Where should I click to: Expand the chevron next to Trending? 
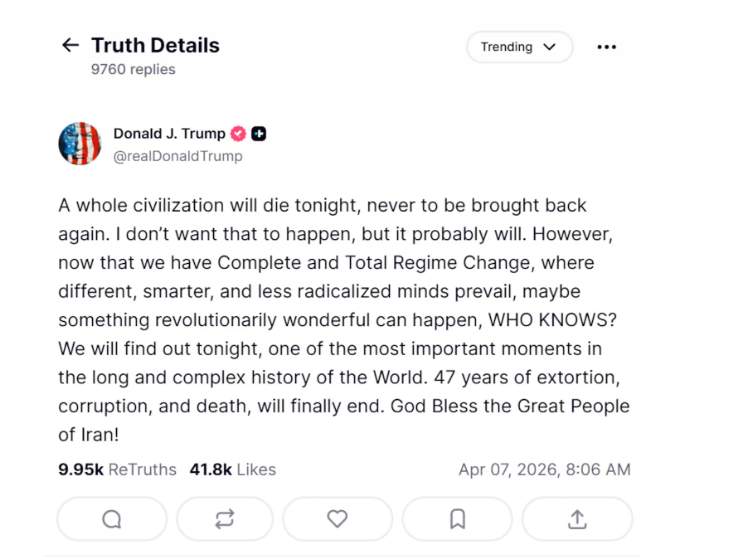(x=549, y=47)
